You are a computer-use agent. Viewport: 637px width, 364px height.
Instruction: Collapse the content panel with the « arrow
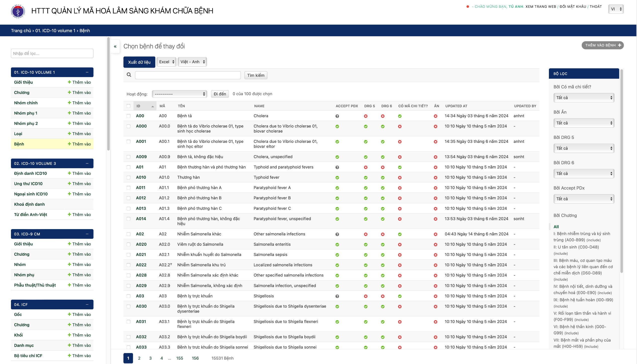pos(115,46)
